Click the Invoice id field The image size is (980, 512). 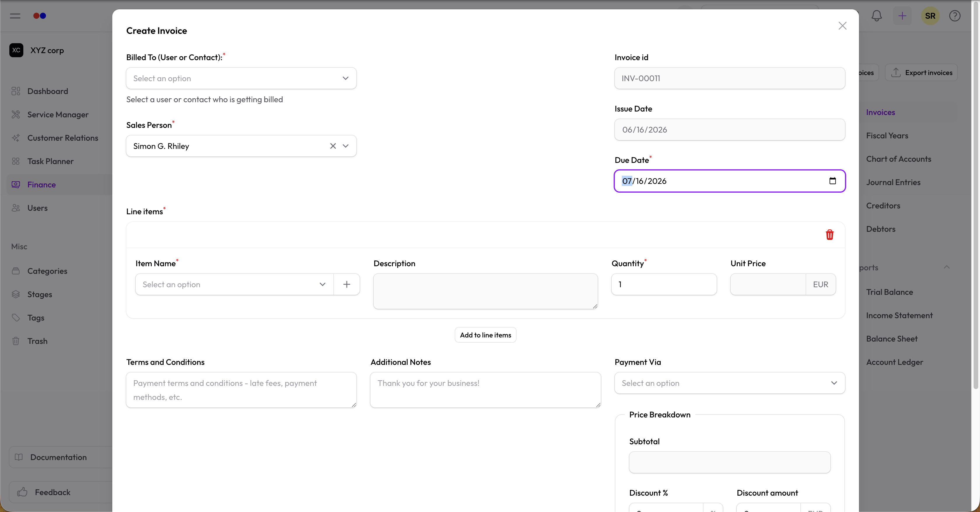click(730, 79)
